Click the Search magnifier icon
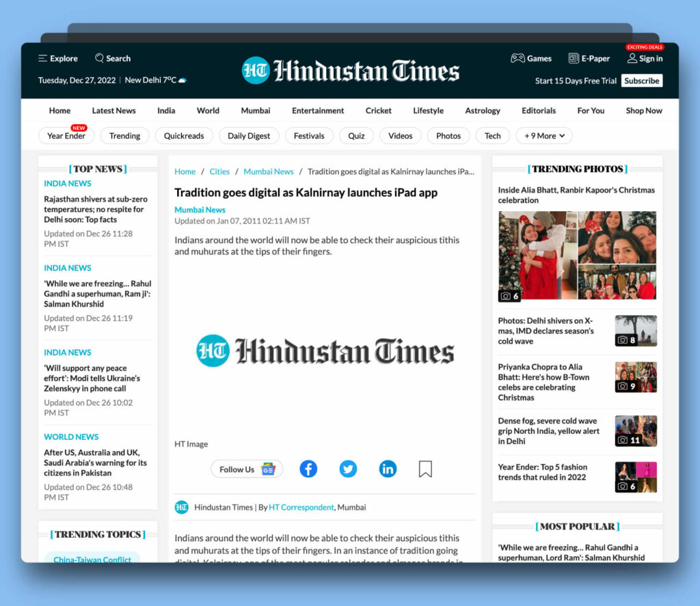 100,58
